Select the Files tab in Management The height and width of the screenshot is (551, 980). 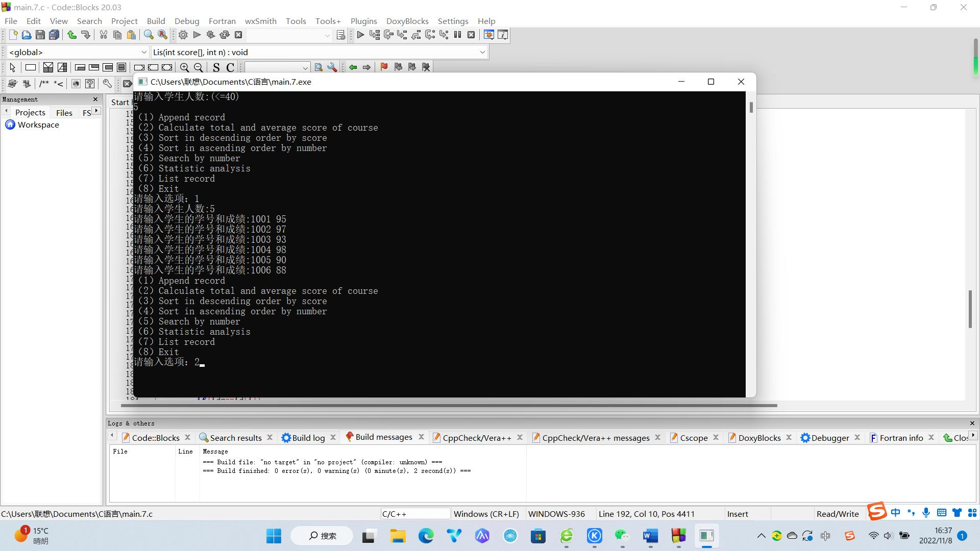[64, 112]
